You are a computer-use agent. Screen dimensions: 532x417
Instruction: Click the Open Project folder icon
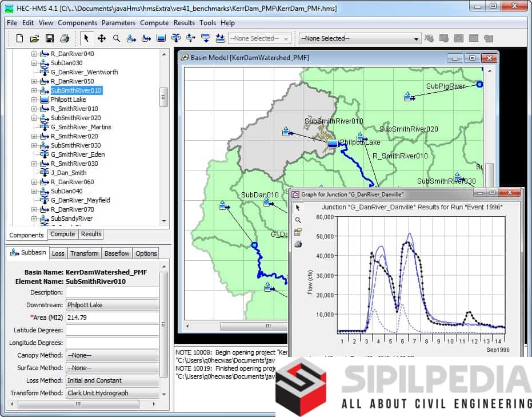coord(34,38)
